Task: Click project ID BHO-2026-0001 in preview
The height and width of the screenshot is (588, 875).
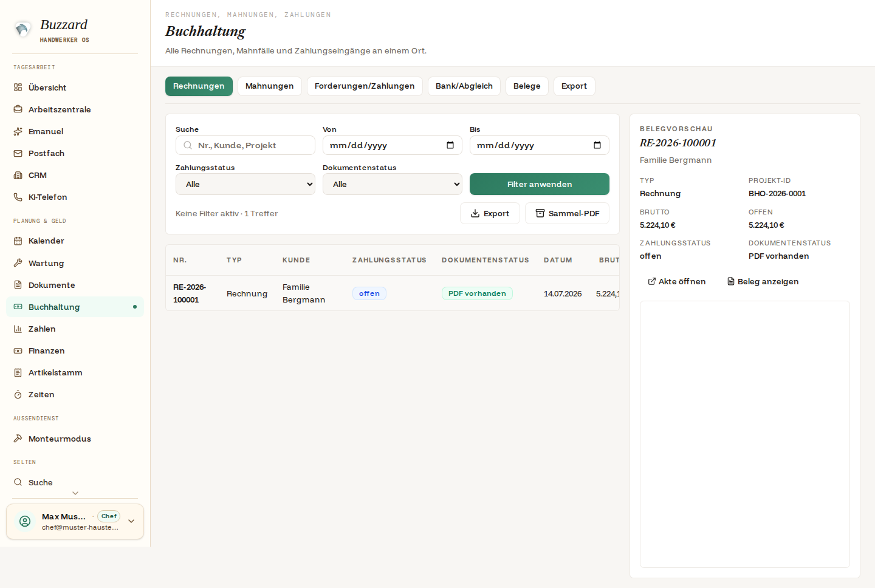Action: 777,194
